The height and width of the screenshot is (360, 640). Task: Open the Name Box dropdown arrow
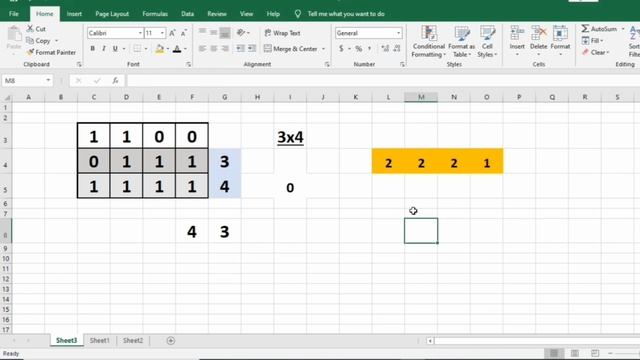tap(48, 80)
